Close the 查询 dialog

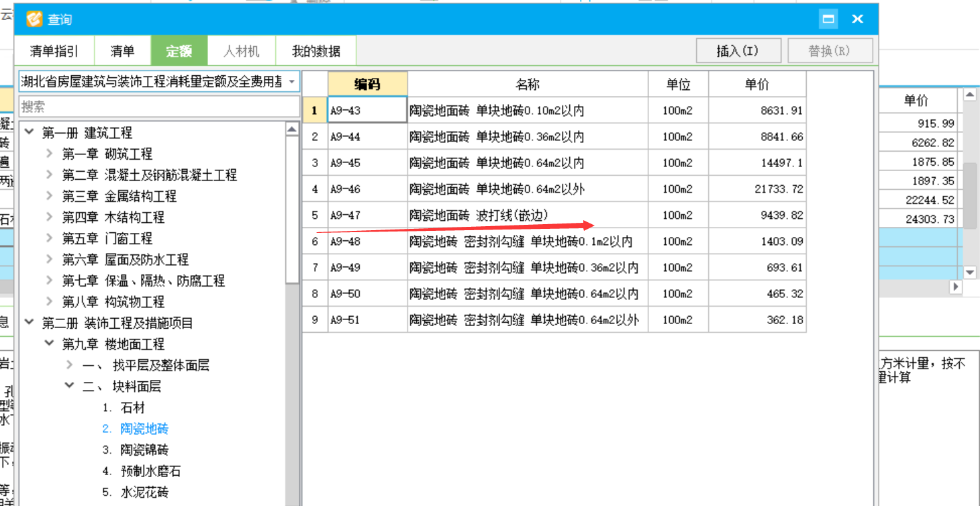point(857,19)
